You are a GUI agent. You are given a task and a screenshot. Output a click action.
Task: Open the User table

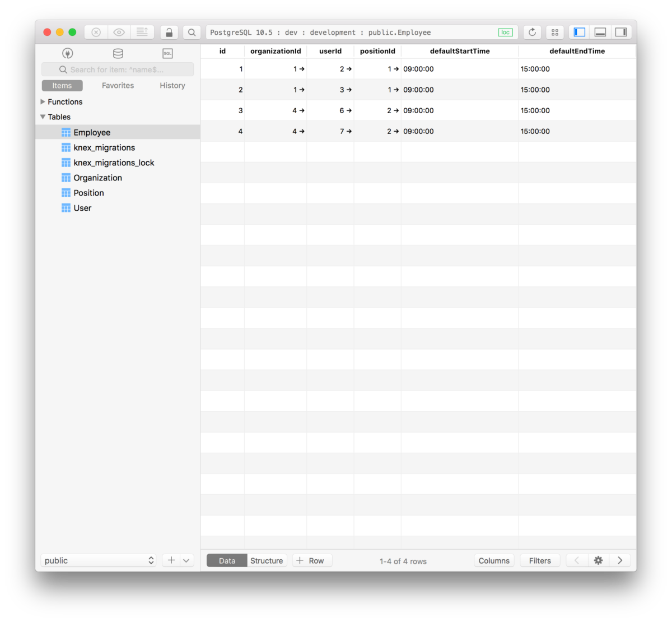[x=82, y=208]
